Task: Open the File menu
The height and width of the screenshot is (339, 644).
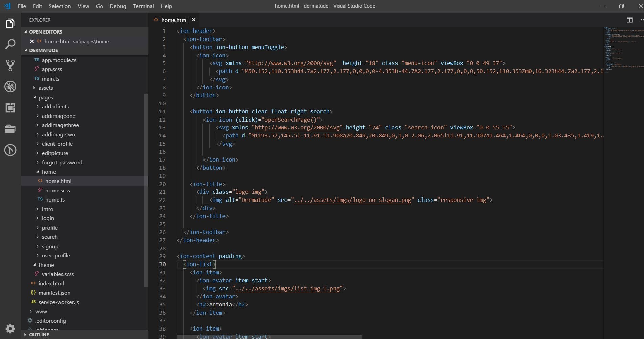Action: point(22,6)
